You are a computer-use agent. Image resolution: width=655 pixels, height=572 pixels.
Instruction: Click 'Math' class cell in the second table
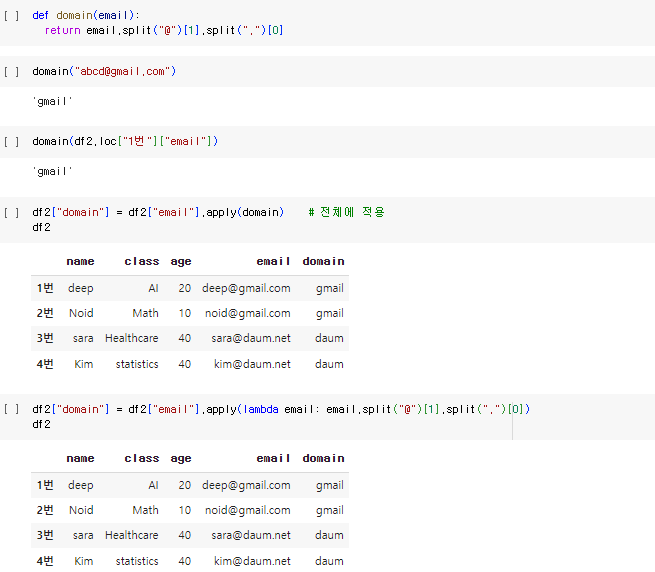[x=145, y=510]
